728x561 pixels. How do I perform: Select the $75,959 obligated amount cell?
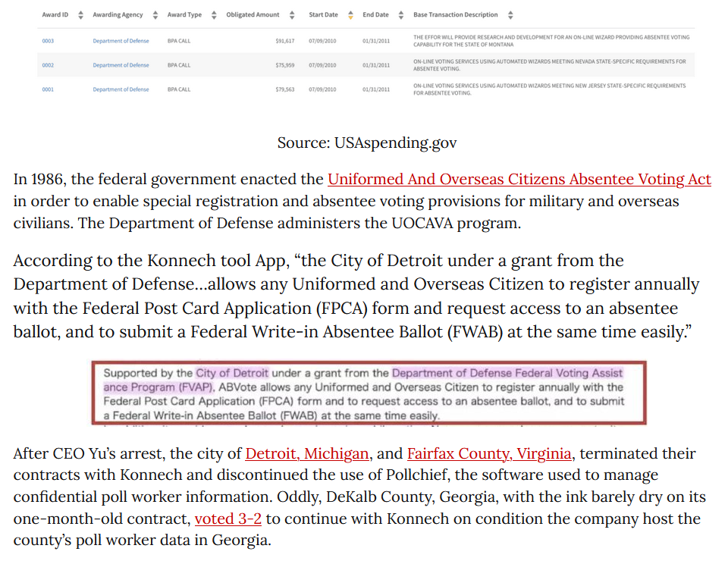point(285,65)
